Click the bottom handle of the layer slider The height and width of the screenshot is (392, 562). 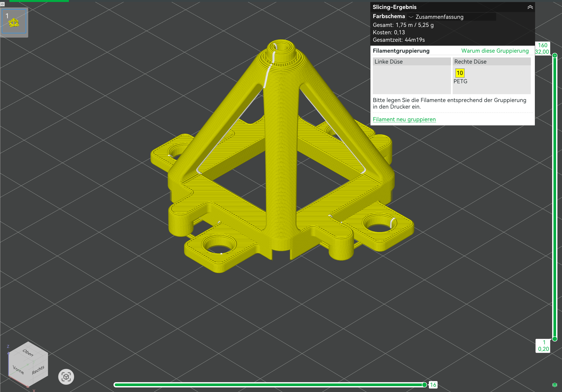tap(555, 339)
